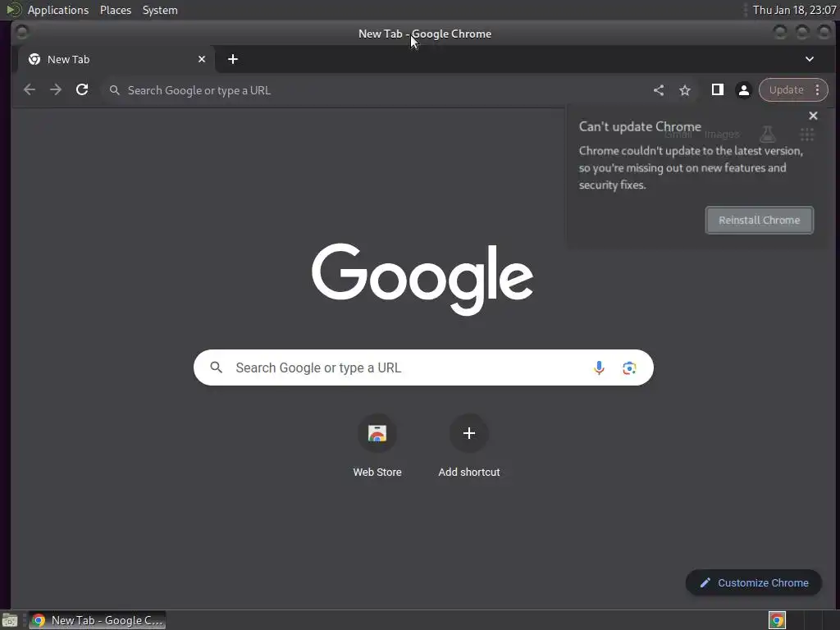Click the New Tab taskbar entry
Viewport: 840px width, 630px height.
[x=97, y=620]
